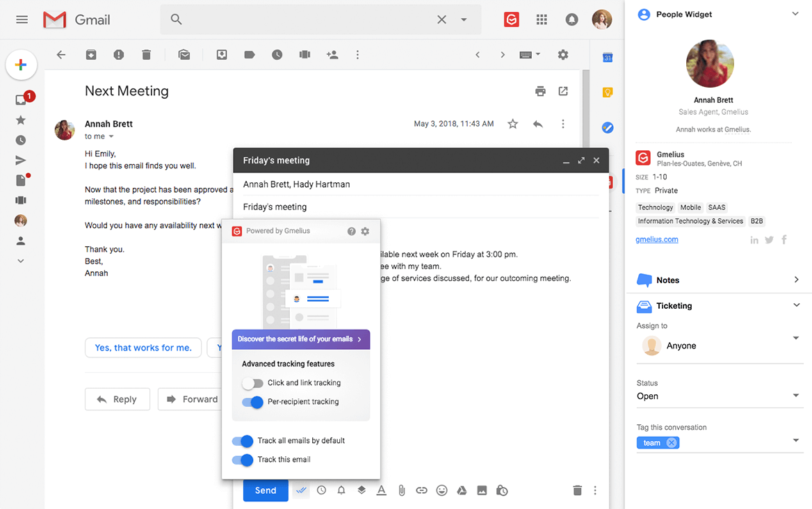This screenshot has height=509, width=812.
Task: Open the Assign to Anyone dropdown
Action: (720, 346)
